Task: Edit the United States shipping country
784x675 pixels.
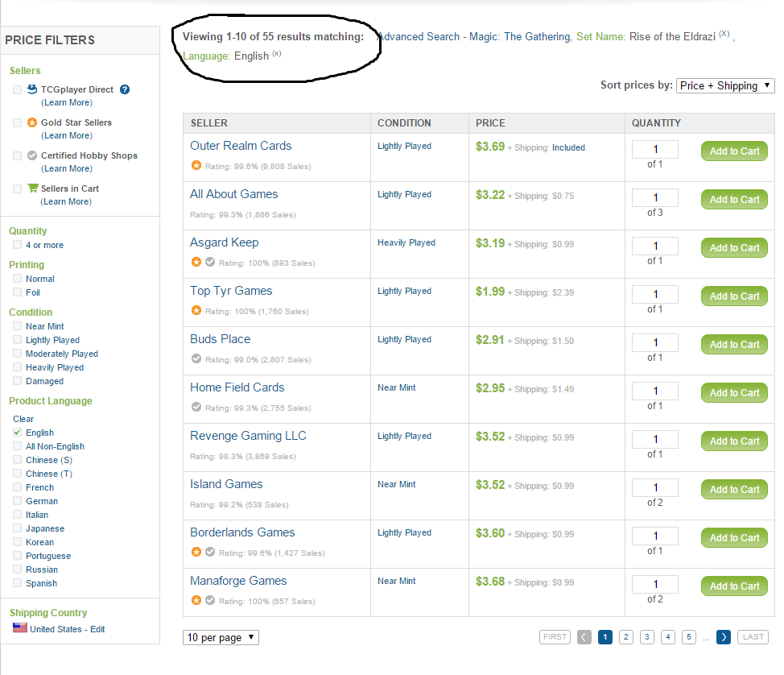Action: [x=97, y=629]
